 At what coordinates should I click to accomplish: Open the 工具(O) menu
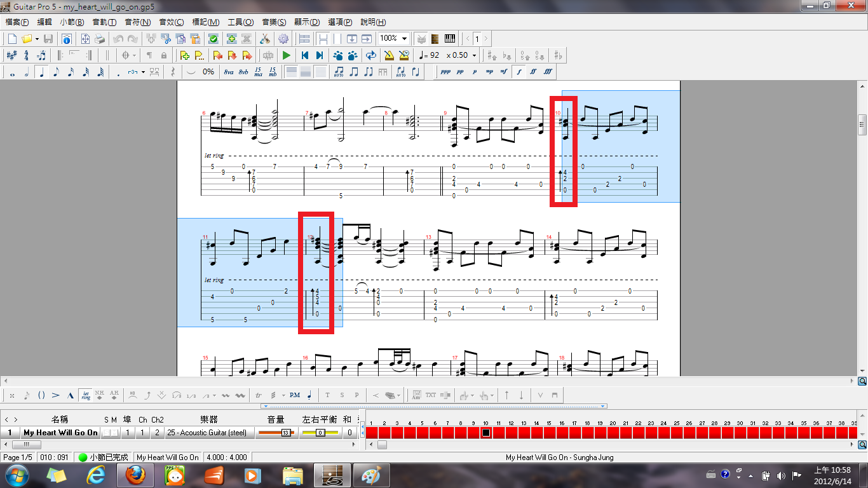[x=240, y=22]
